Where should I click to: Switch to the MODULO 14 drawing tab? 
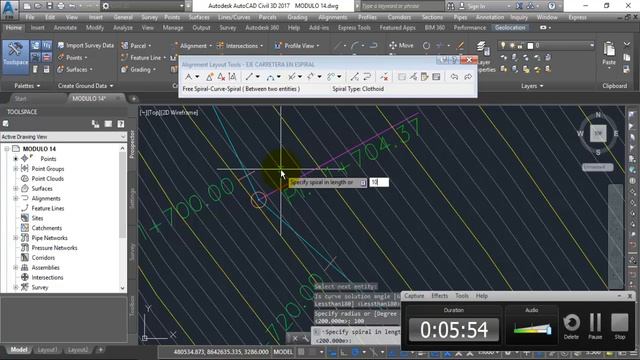89,98
